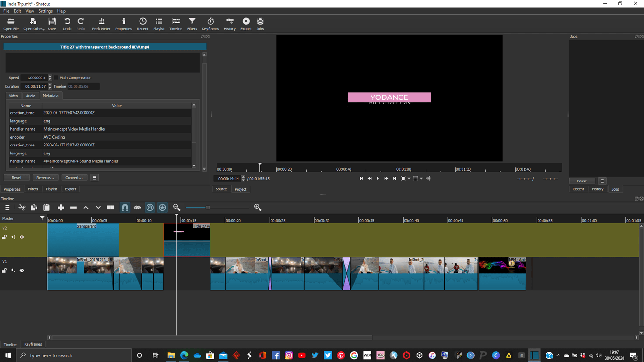Open a file with Open File
This screenshot has width=644, height=362.
[11, 24]
